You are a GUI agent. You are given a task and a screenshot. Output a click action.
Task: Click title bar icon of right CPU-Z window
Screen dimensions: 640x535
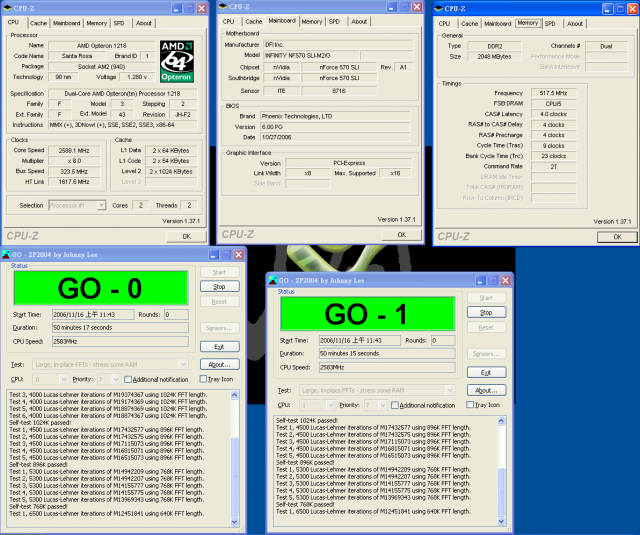click(x=439, y=8)
